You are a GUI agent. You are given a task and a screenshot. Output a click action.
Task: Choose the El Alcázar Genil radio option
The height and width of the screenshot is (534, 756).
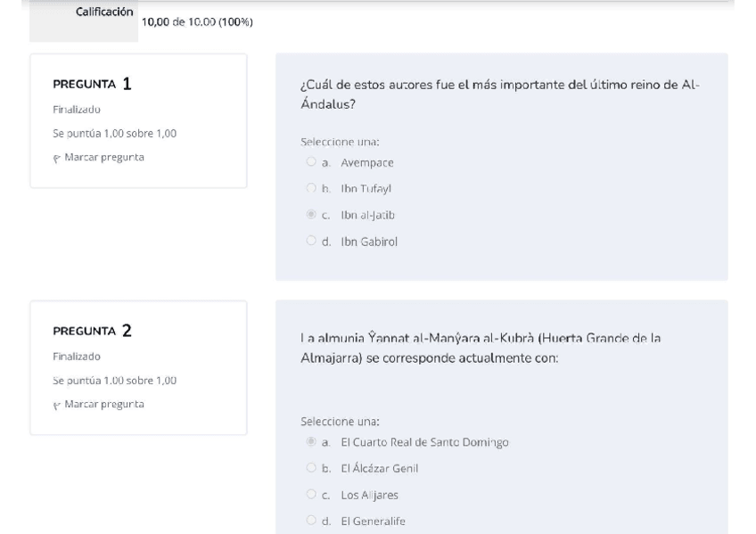tap(311, 467)
